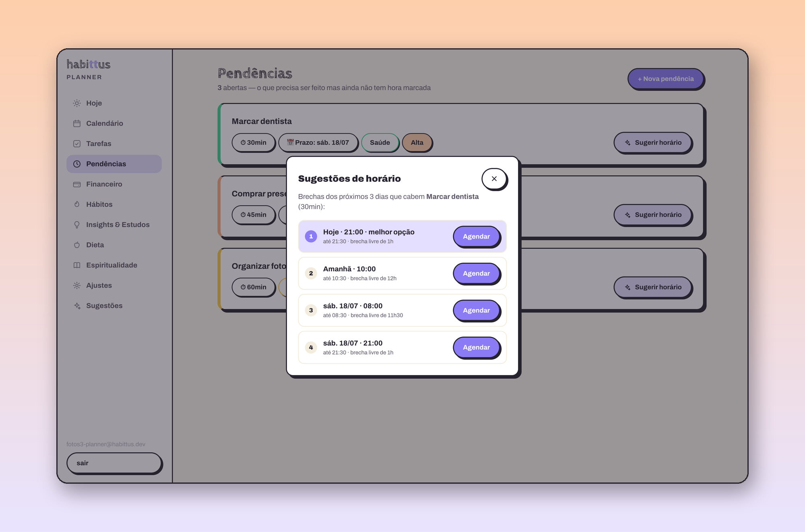Image resolution: width=805 pixels, height=532 pixels.
Task: Click the sair logout button
Action: [x=114, y=463]
